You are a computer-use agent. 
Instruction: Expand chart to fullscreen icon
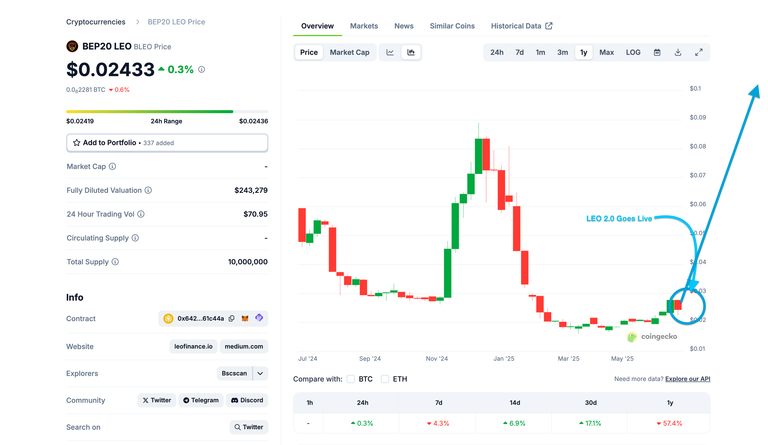tap(699, 52)
